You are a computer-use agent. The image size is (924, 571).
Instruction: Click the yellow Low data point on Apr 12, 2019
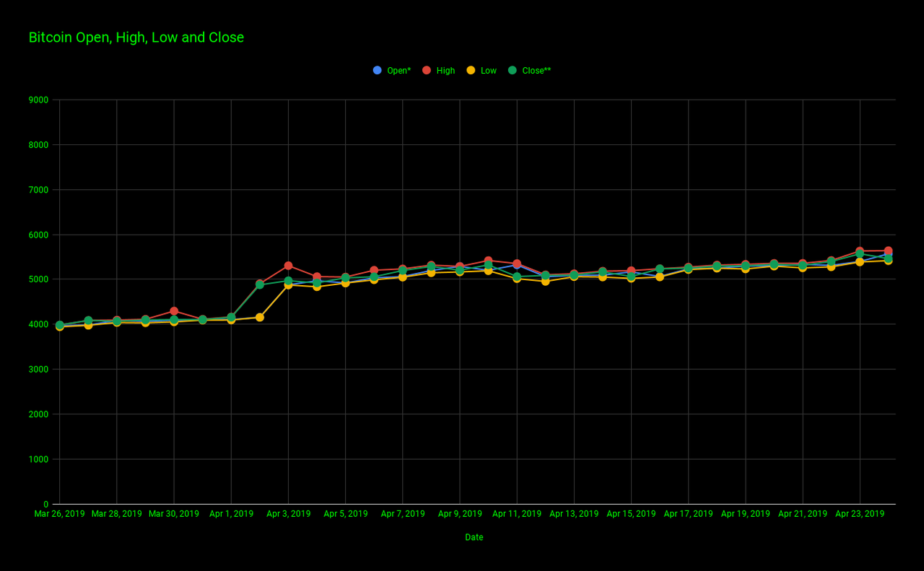click(x=545, y=281)
